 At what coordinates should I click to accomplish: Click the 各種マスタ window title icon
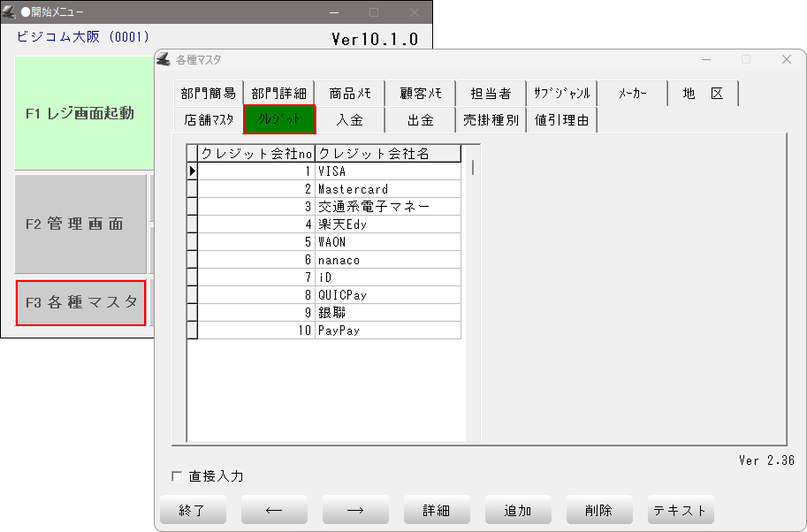[x=164, y=59]
